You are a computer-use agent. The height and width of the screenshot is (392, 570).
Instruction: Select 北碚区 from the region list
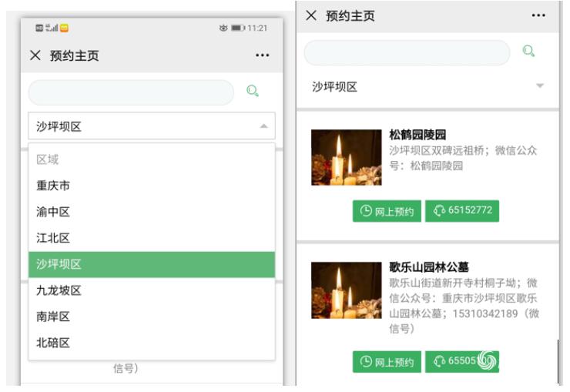point(152,343)
